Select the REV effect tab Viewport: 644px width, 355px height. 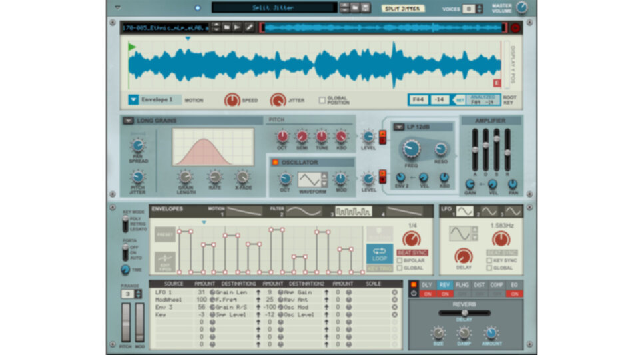click(x=443, y=285)
